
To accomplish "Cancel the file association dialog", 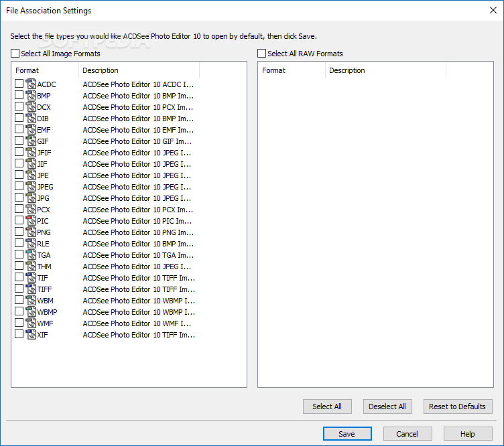I will click(x=407, y=434).
